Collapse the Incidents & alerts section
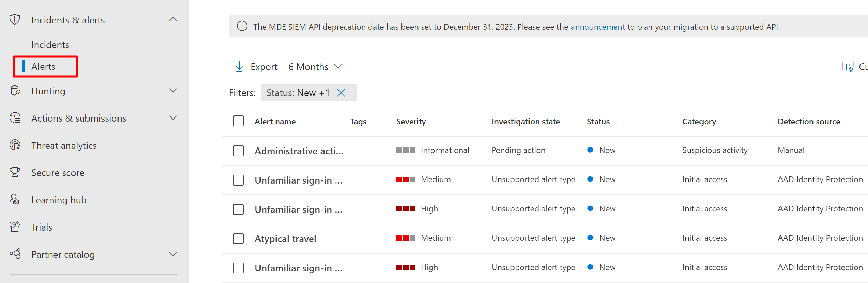This screenshot has width=868, height=283. (x=173, y=19)
